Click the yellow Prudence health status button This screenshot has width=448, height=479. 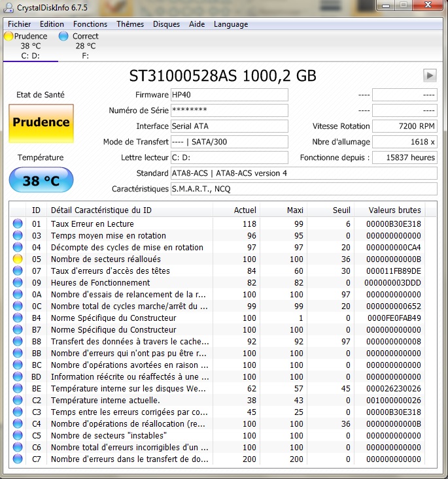[41, 123]
